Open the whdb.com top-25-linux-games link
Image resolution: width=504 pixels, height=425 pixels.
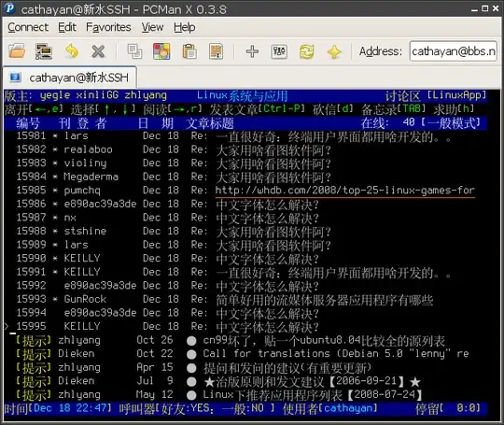click(345, 191)
